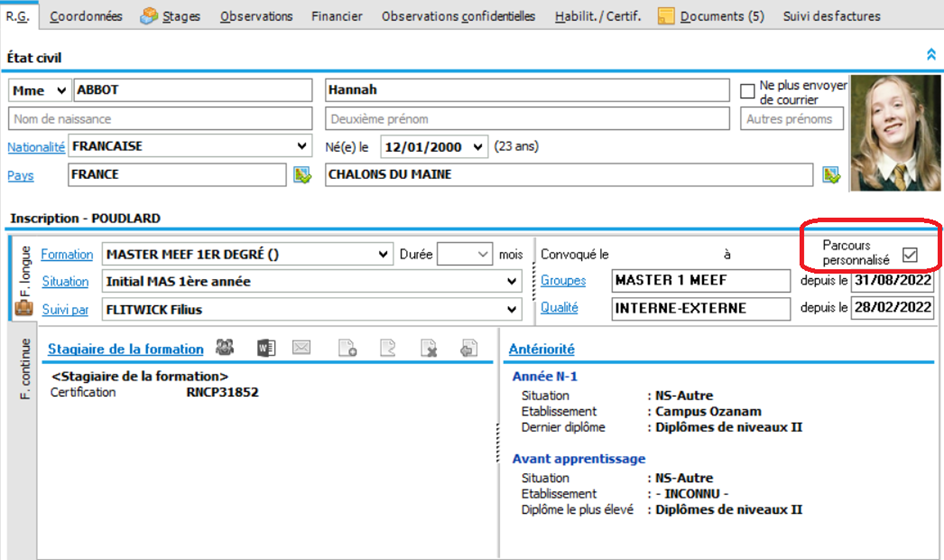The width and height of the screenshot is (944, 560).
Task: Switch to the Coordonnées tab
Action: pos(86,16)
